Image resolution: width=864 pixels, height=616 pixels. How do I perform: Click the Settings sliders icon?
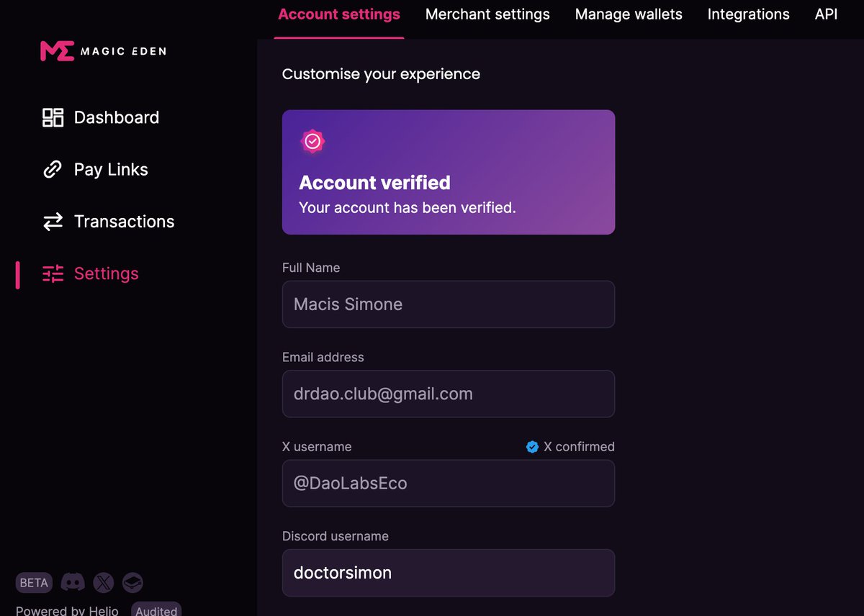[x=53, y=273]
